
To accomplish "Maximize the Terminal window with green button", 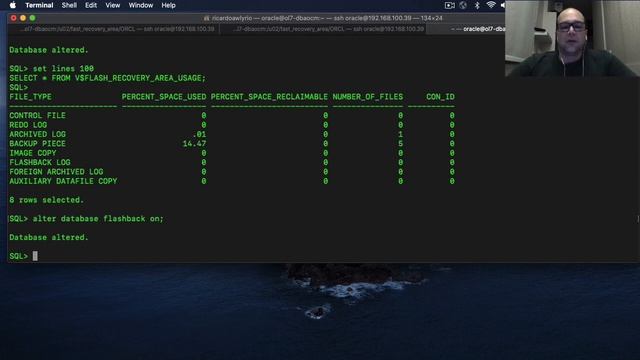I will [x=32, y=18].
